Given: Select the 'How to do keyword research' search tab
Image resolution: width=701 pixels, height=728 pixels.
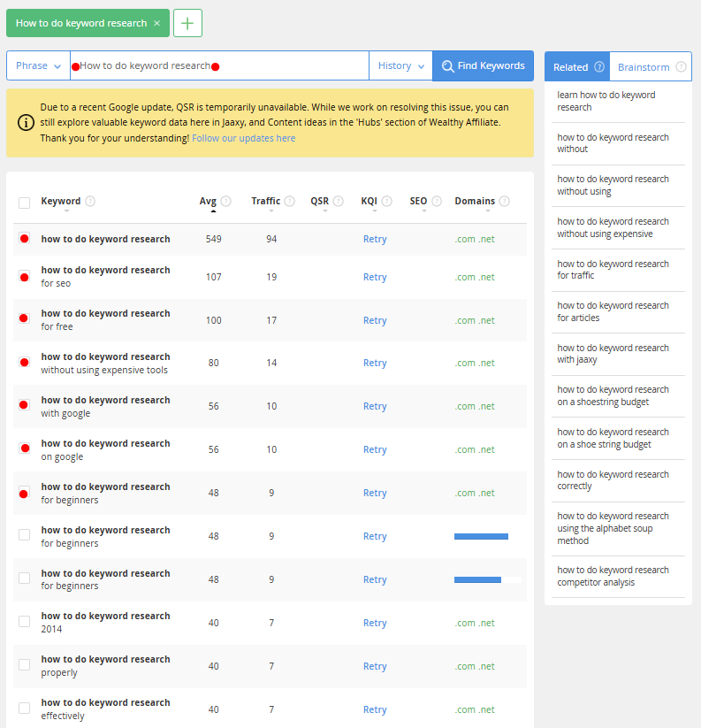Looking at the screenshot, I should (80, 23).
